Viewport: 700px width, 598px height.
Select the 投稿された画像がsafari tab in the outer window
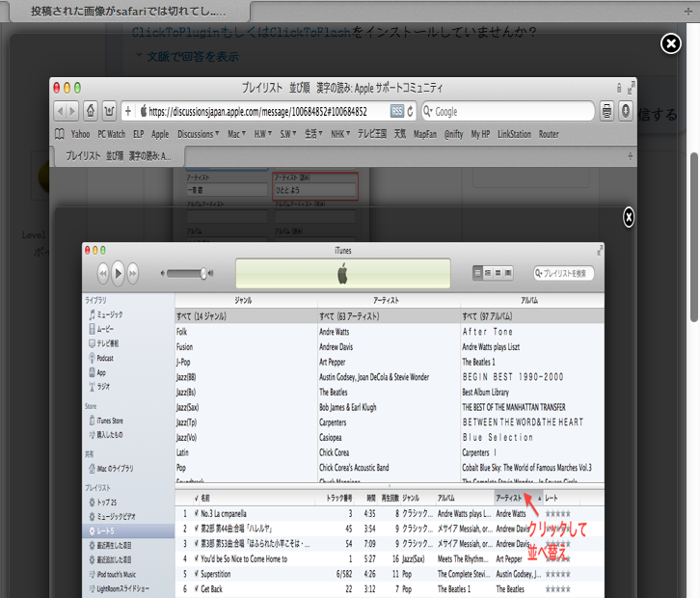click(x=128, y=12)
